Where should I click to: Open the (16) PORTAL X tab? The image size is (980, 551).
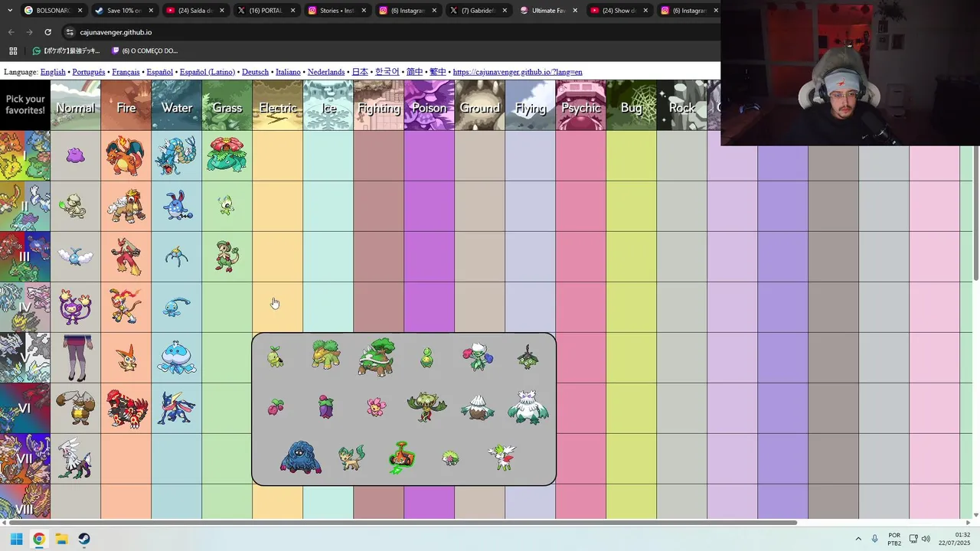click(265, 11)
